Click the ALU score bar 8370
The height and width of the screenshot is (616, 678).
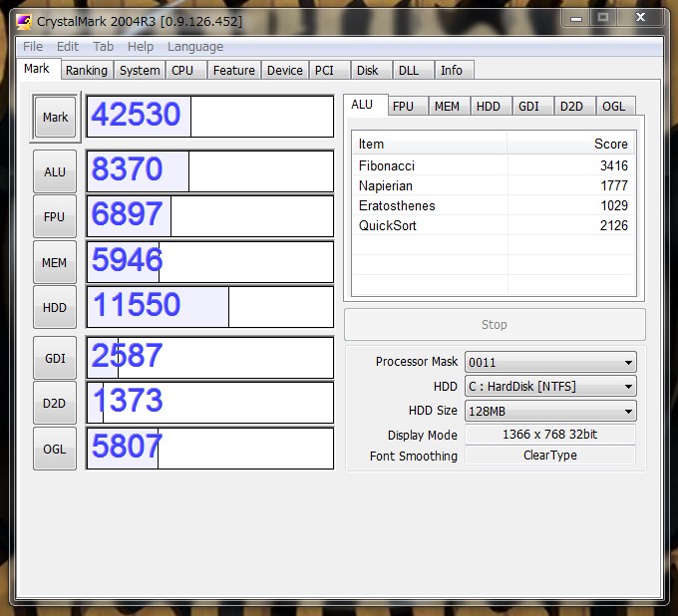tap(210, 171)
